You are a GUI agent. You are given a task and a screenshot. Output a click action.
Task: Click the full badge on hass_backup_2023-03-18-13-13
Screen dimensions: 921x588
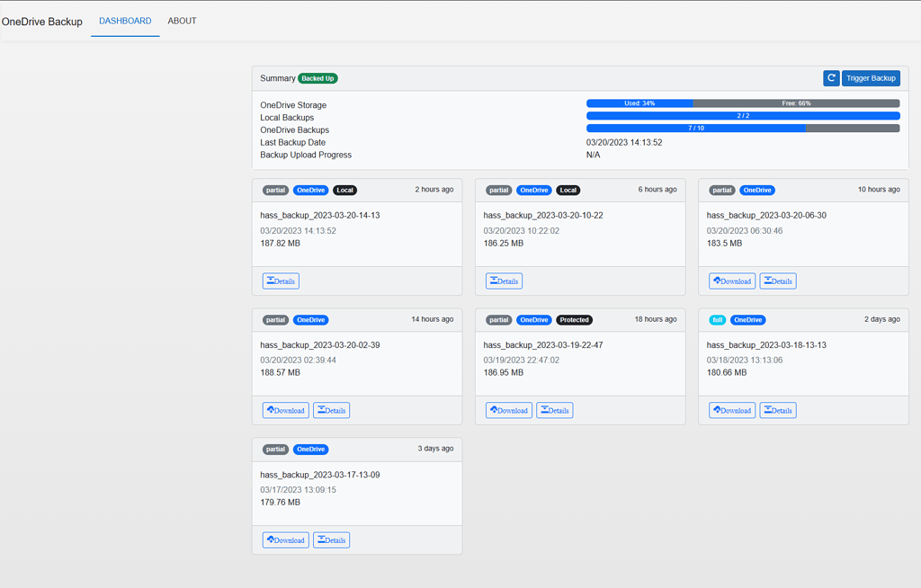click(716, 319)
